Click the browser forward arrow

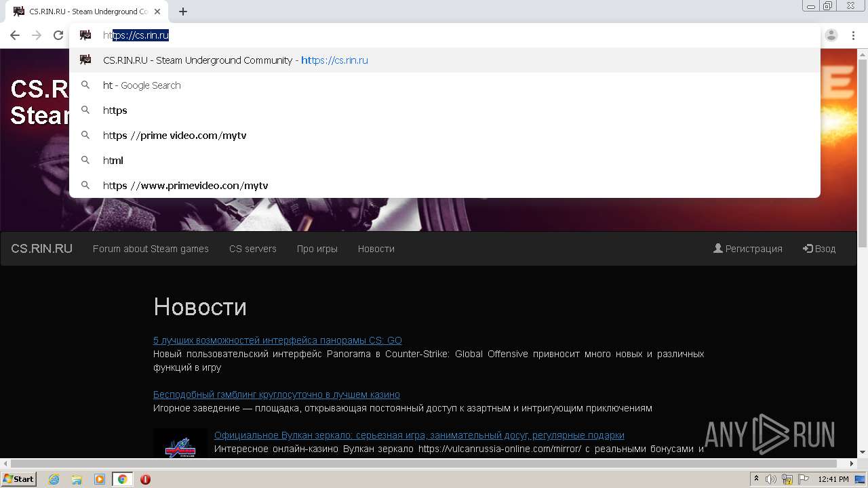coord(37,35)
